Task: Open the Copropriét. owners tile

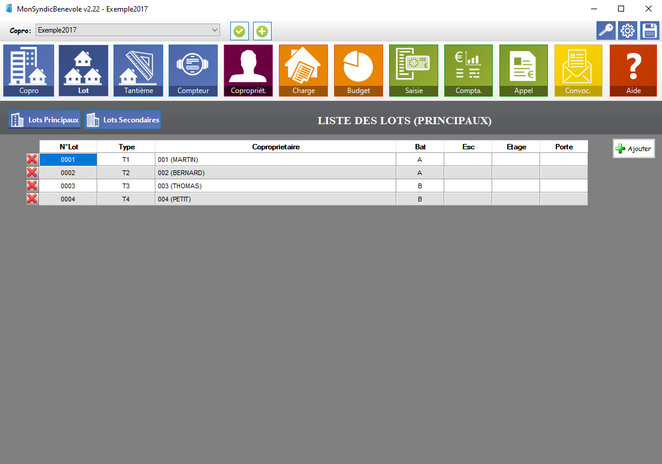Action: (248, 70)
